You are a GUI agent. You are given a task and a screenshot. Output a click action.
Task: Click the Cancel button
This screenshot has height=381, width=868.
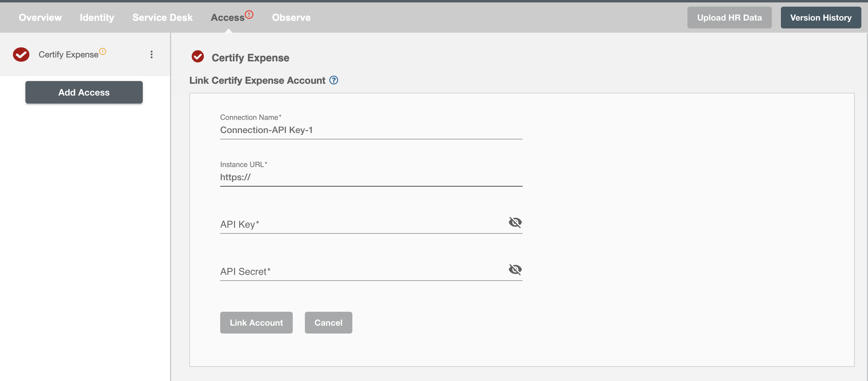pyautogui.click(x=328, y=322)
